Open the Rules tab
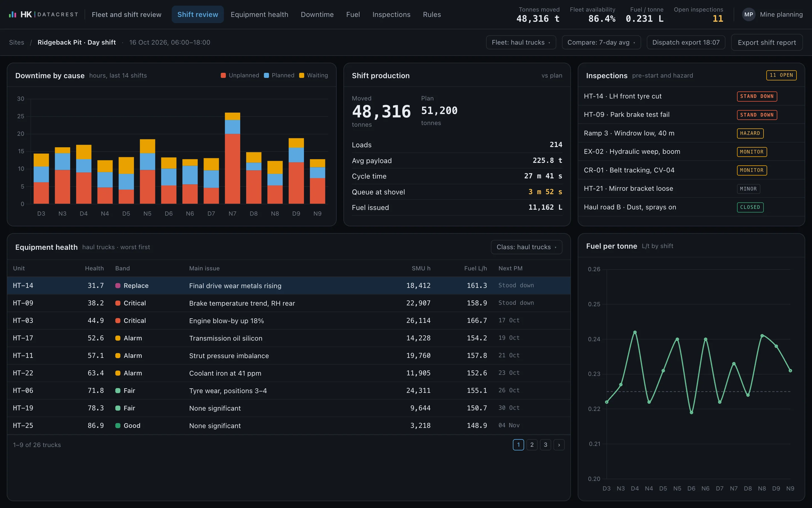 (x=432, y=14)
